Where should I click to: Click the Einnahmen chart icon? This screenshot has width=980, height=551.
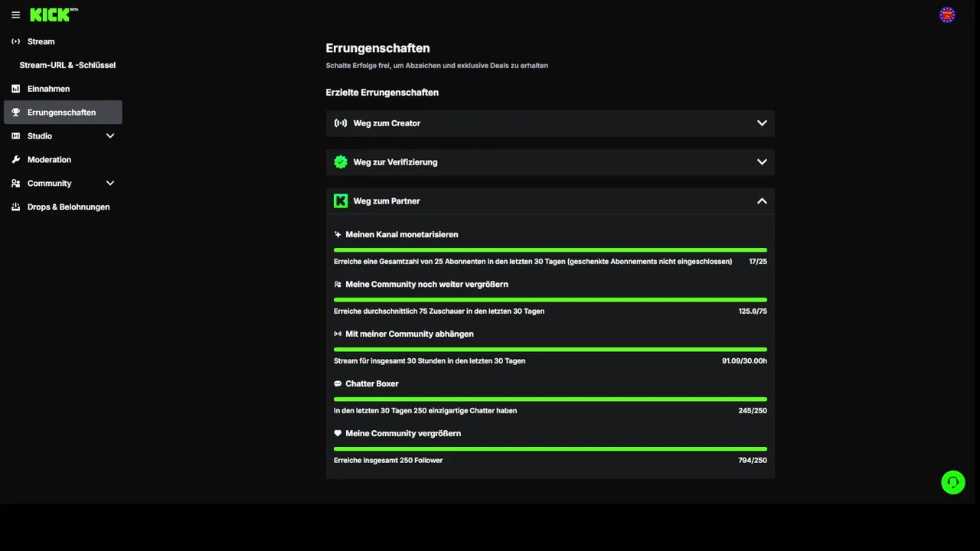16,89
